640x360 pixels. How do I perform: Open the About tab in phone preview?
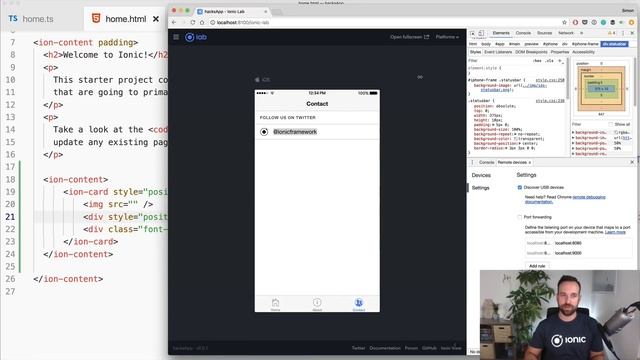tap(317, 304)
